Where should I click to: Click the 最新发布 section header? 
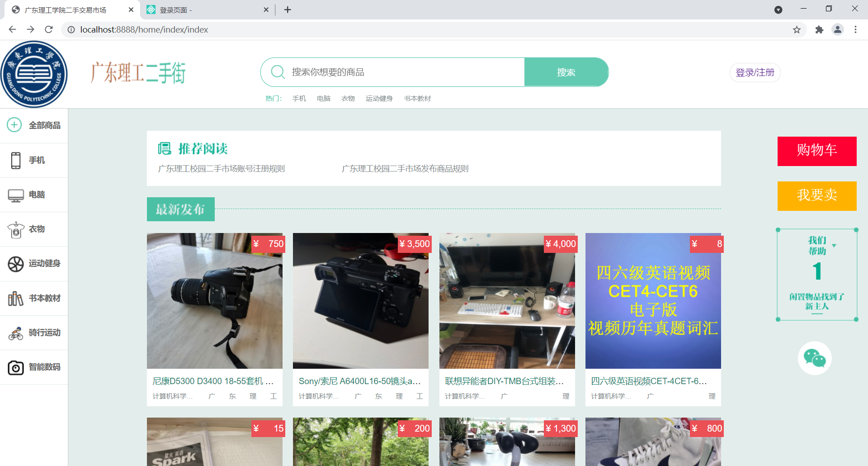[181, 209]
